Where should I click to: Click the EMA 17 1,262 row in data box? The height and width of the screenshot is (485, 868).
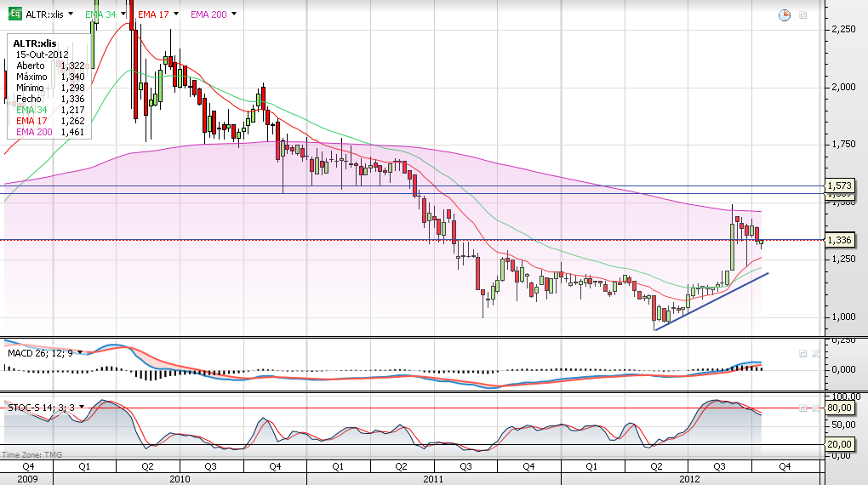tap(50, 121)
